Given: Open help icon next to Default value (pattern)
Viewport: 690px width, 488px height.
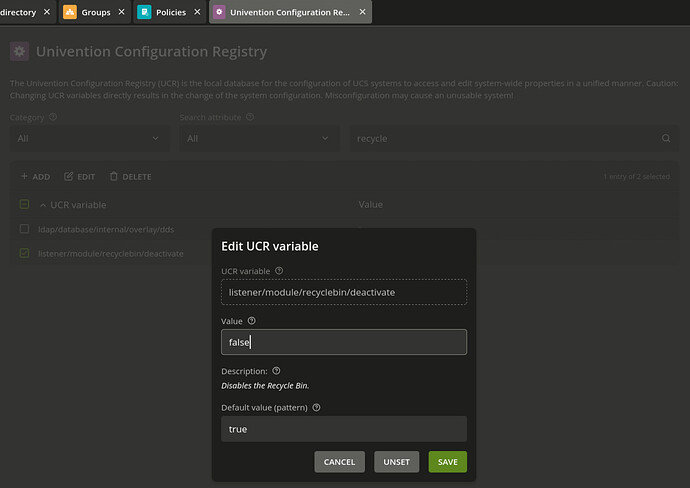Looking at the screenshot, I should point(316,407).
